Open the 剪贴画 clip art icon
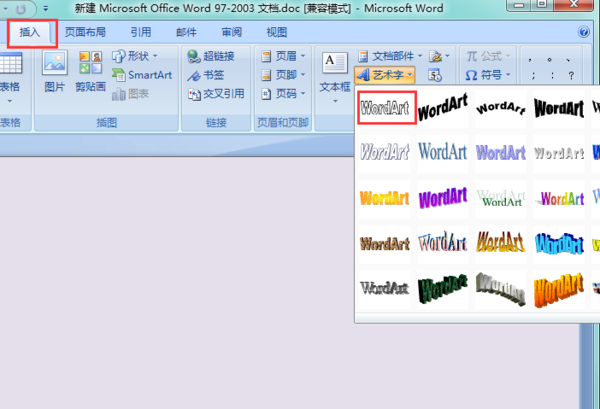 [91, 62]
